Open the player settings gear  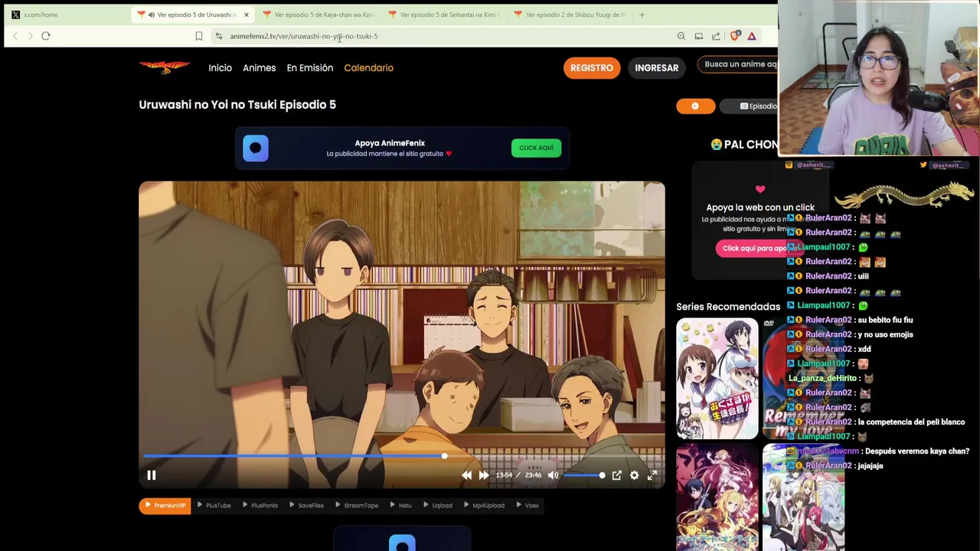click(634, 475)
